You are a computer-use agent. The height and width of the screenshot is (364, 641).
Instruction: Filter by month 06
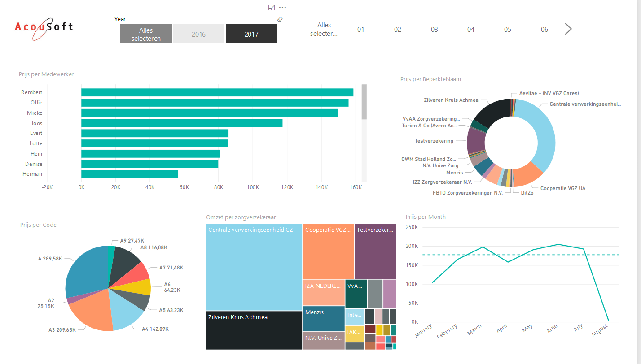(x=544, y=30)
